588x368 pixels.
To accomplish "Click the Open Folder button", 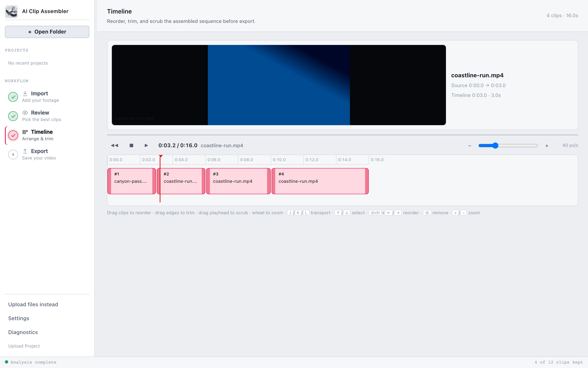I will [x=47, y=32].
